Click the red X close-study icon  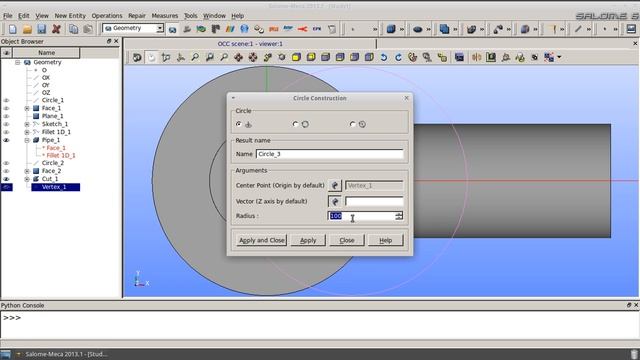click(56, 29)
